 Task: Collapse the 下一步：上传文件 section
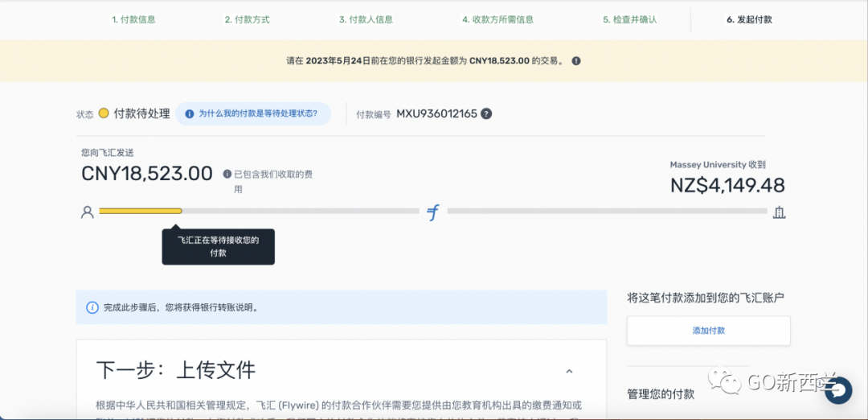[x=569, y=371]
